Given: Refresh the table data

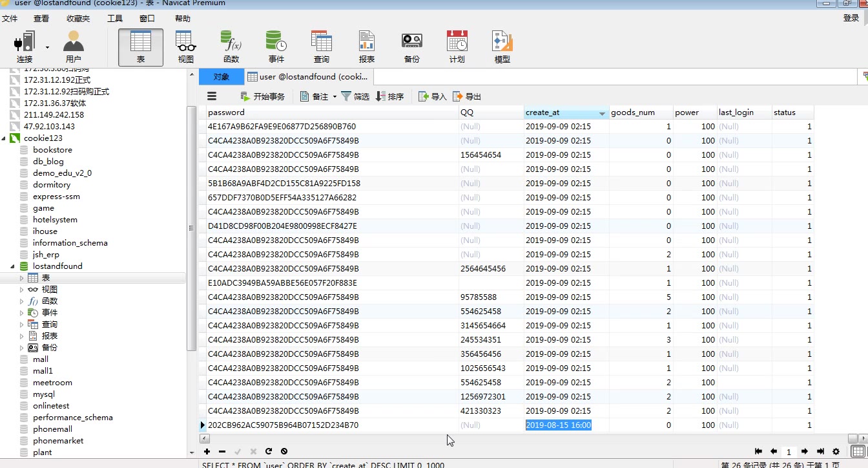Looking at the screenshot, I should pyautogui.click(x=269, y=451).
